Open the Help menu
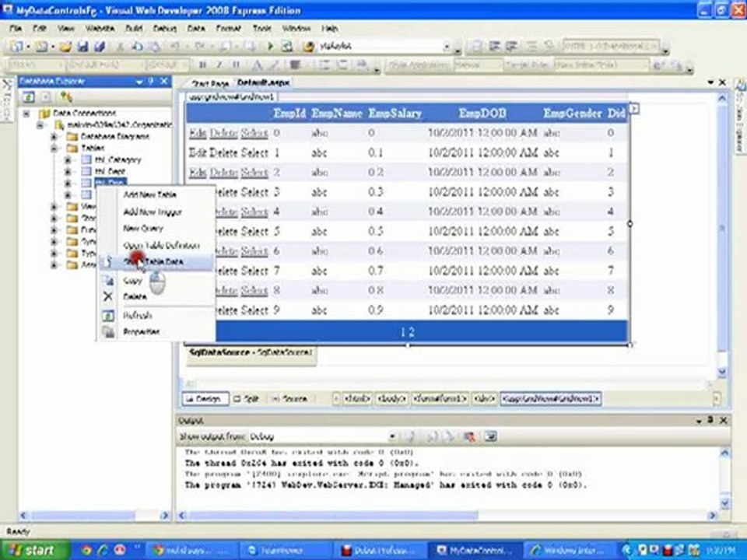 (329, 29)
